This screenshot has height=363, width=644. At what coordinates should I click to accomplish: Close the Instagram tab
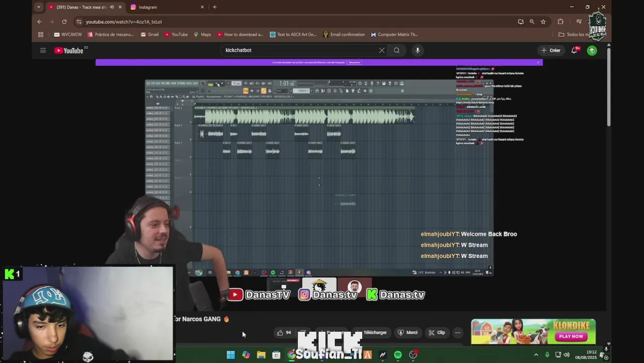202,7
